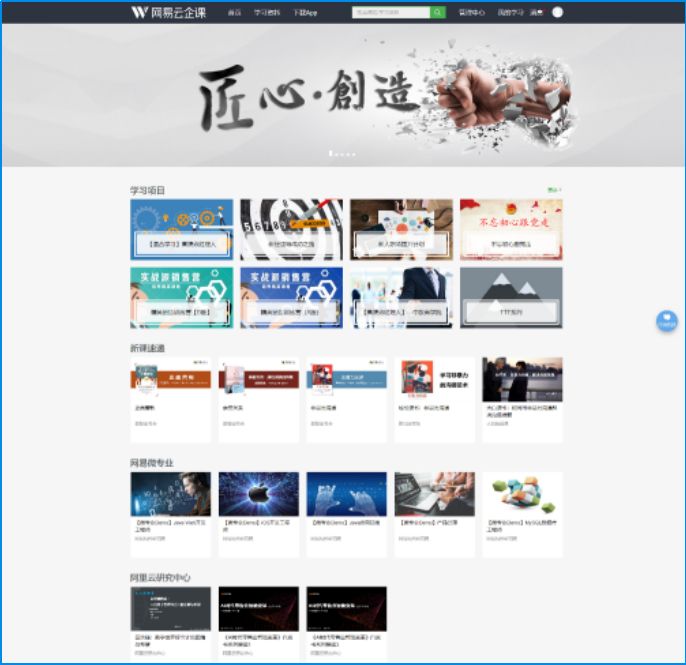Click into the course search field
Screen dimensions: 686x665
(x=391, y=13)
